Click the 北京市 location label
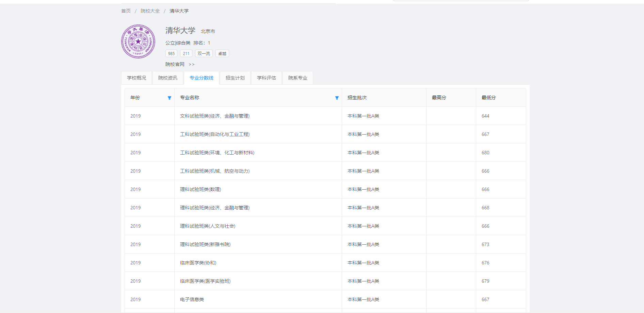Viewport: 644px width, 313px height. click(x=208, y=31)
